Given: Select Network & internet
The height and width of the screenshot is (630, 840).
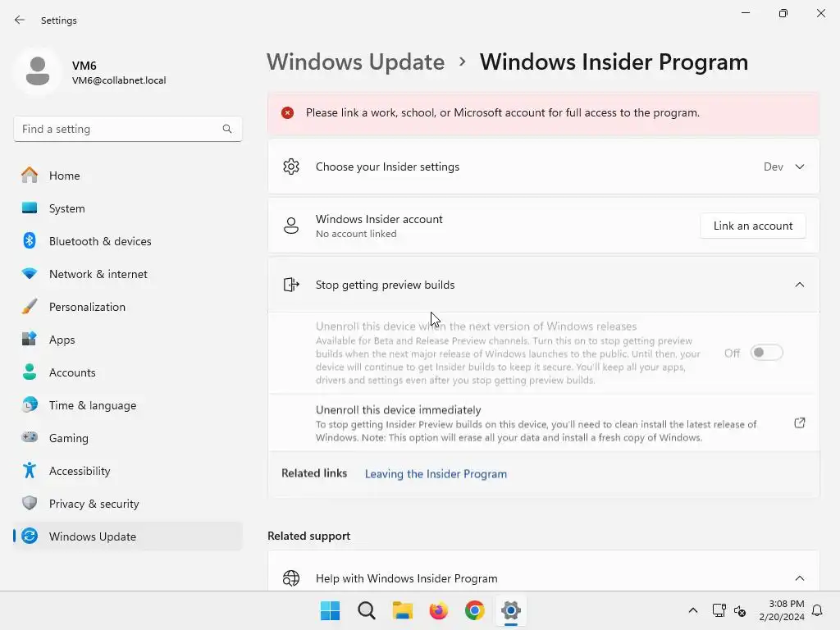Looking at the screenshot, I should tap(127, 273).
